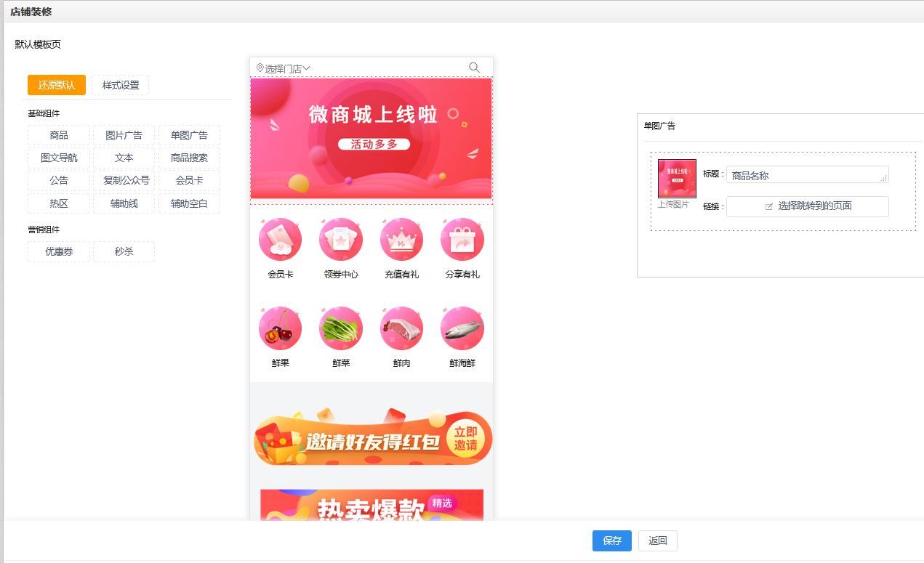
Task: Click the uploaded image thumbnail in 单图广告 panel
Action: tap(677, 179)
